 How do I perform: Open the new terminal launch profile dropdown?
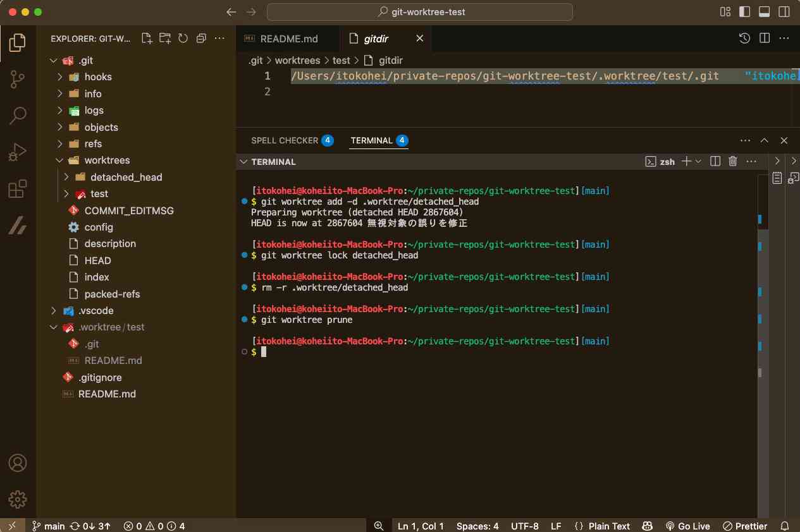pos(699,162)
